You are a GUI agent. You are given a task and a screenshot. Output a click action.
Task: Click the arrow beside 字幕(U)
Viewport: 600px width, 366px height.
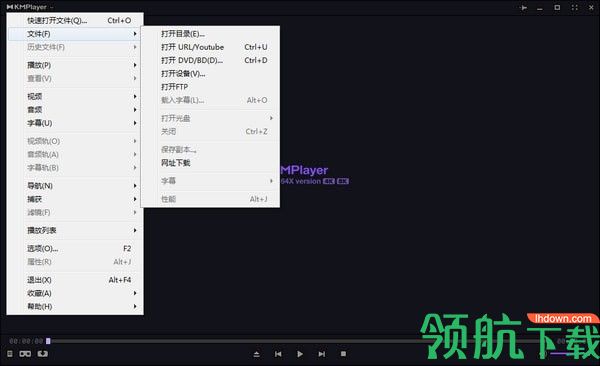(135, 123)
